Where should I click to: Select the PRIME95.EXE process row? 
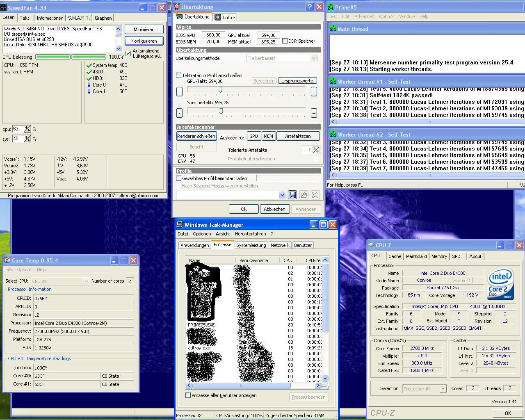tap(254, 325)
